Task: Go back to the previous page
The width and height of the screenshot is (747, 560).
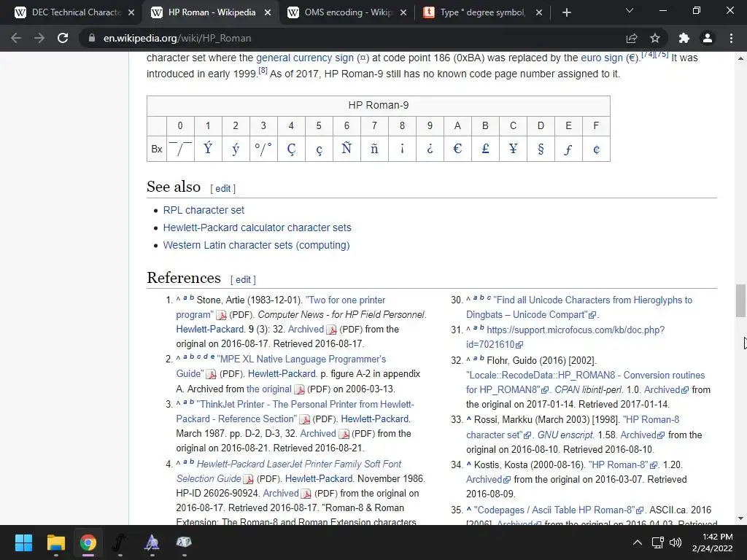Action: click(x=16, y=38)
